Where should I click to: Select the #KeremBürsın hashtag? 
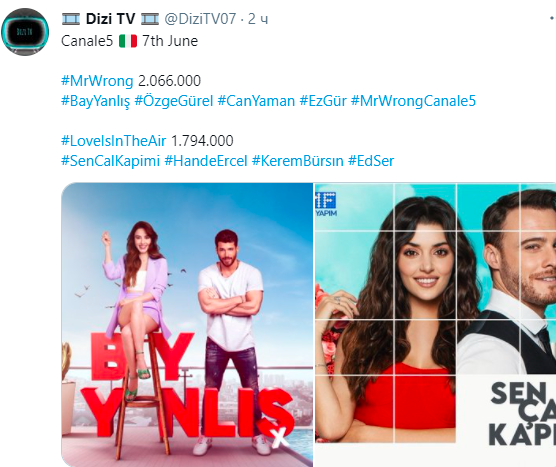click(298, 161)
